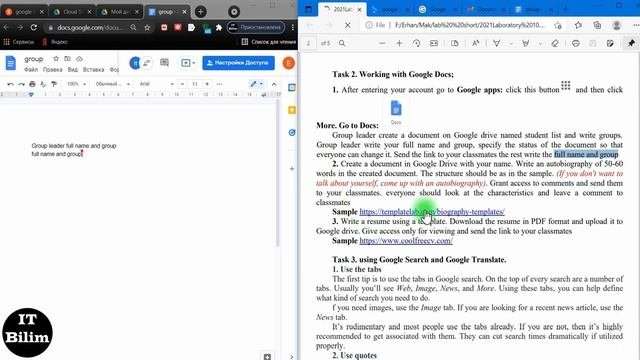This screenshot has width=640, height=360.
Task: Increase font size in Docs
Action: (x=207, y=84)
